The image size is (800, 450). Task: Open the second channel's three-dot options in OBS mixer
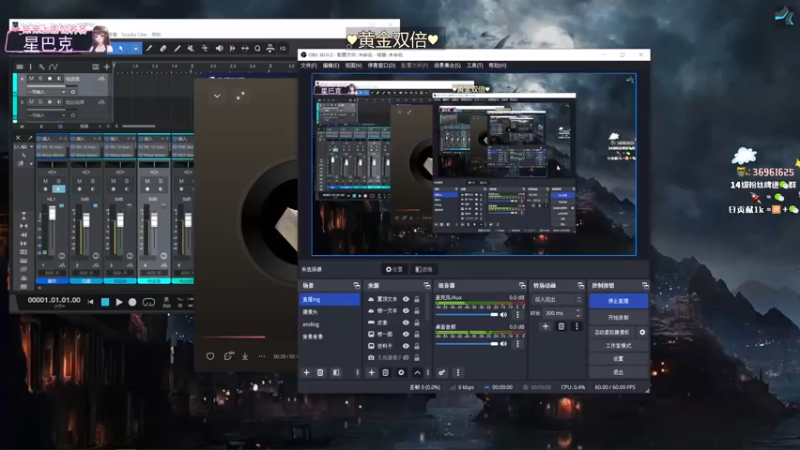pyautogui.click(x=517, y=344)
